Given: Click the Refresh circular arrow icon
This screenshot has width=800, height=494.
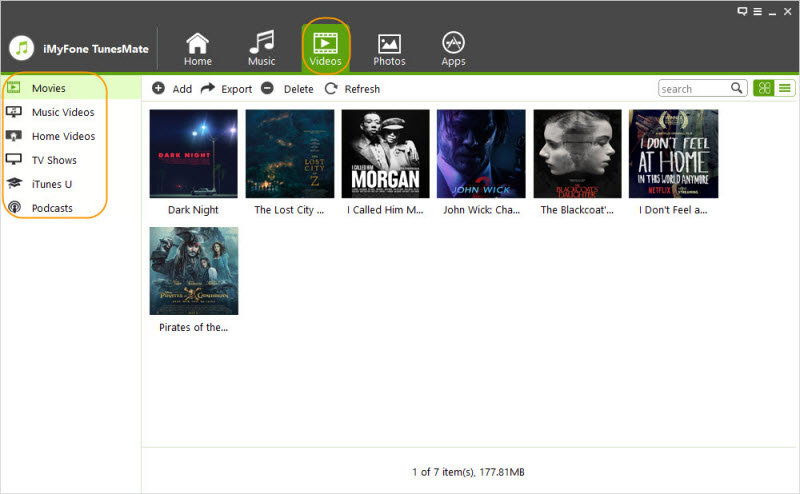Looking at the screenshot, I should point(331,88).
